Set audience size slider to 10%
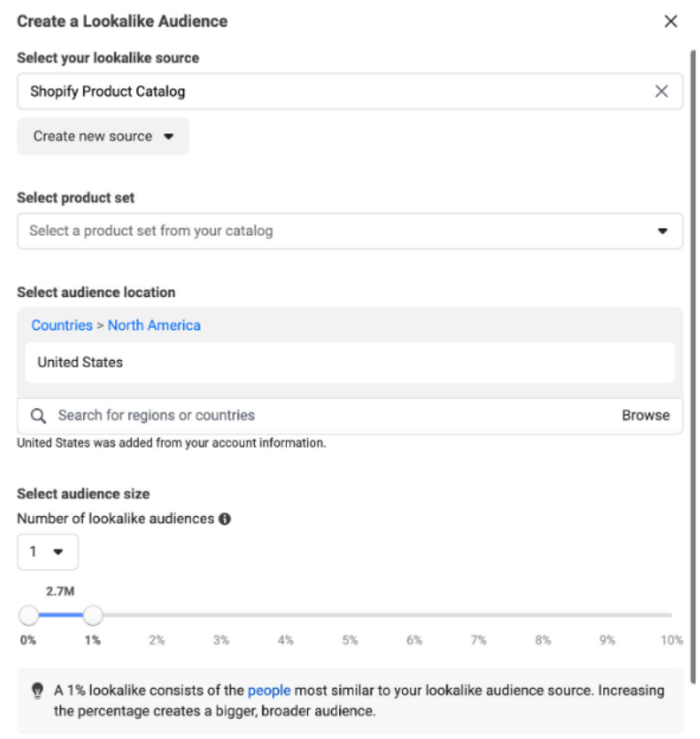This screenshot has height=739, width=700. tap(671, 615)
